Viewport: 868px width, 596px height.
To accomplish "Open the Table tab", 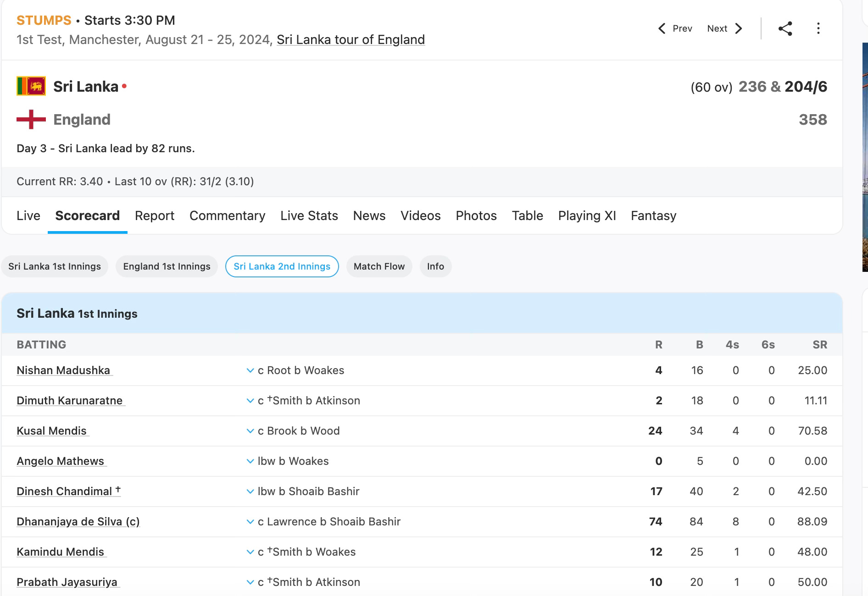I will pyautogui.click(x=528, y=215).
